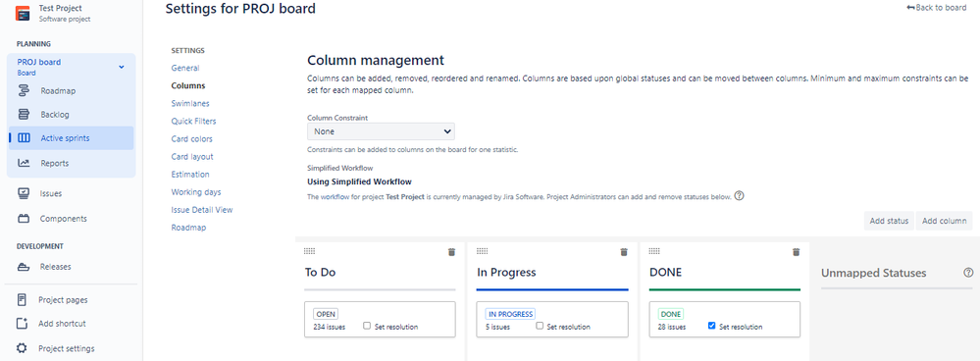Click the Roadmap icon in sidebar
Image resolution: width=980 pixels, height=361 pixels.
click(x=24, y=90)
